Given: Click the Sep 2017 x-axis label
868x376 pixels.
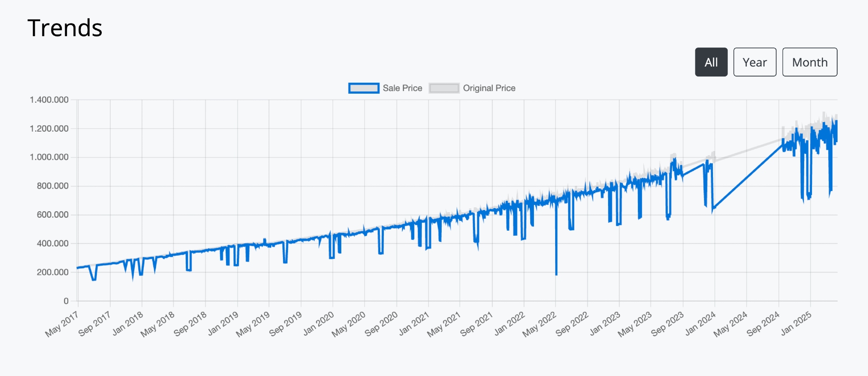Looking at the screenshot, I should (94, 324).
